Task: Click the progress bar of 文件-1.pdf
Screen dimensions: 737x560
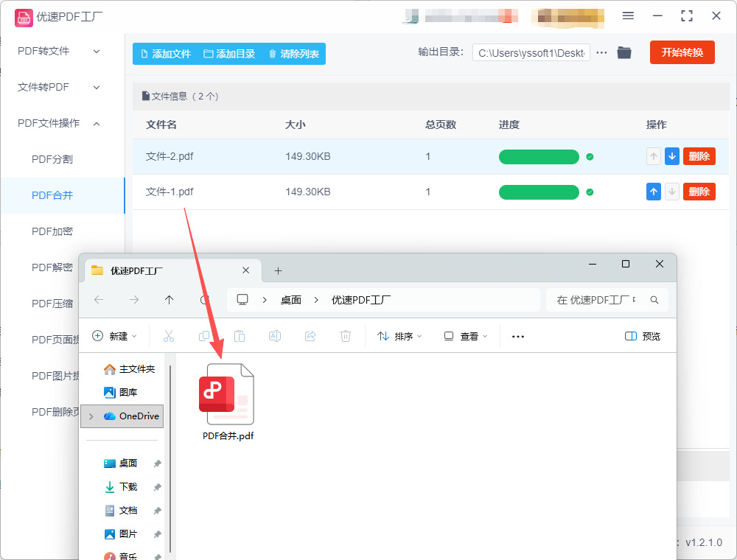Action: [539, 192]
